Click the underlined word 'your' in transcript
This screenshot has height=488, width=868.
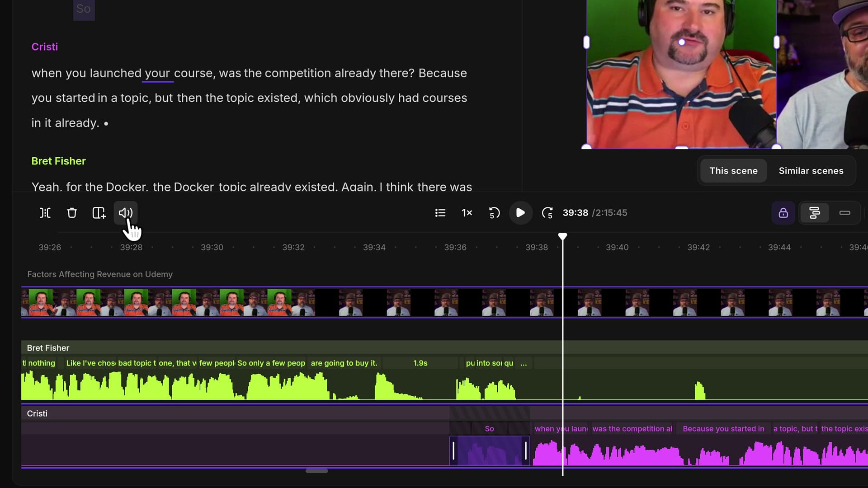tap(157, 73)
